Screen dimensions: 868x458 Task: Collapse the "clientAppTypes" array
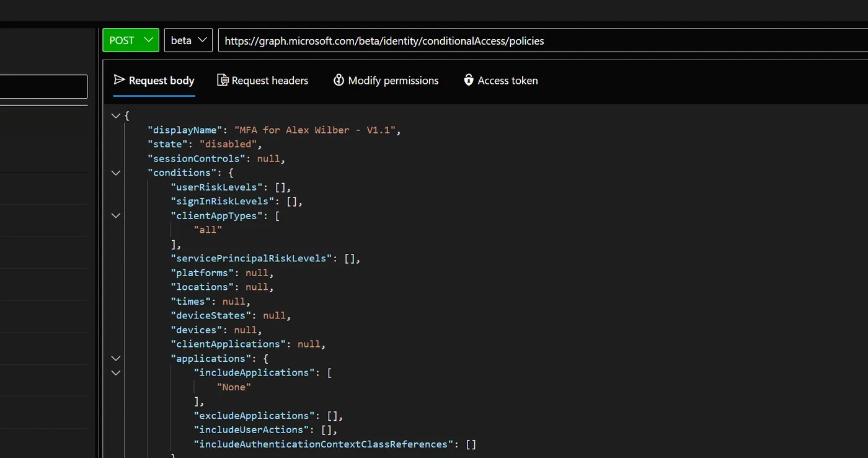tap(115, 215)
